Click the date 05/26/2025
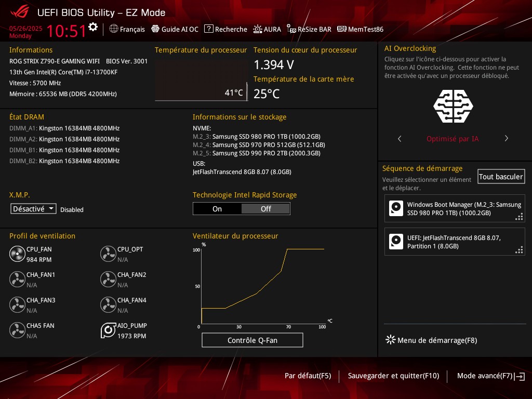 (26, 29)
